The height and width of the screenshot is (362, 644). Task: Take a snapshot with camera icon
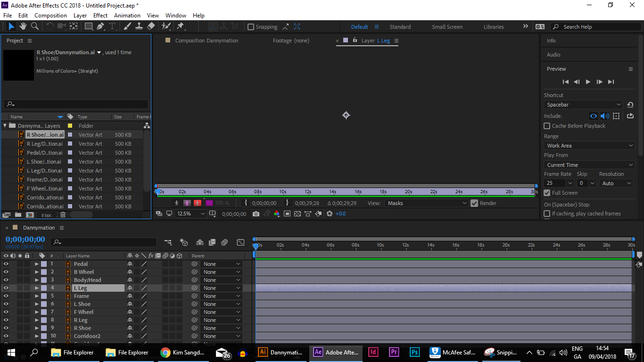pyautogui.click(x=256, y=214)
